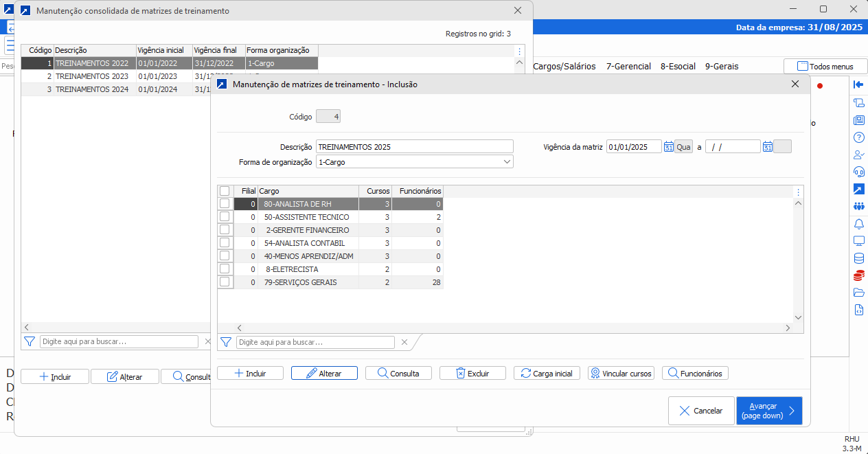This screenshot has width=868, height=454.
Task: Click the filter funnel icon in Inclusão grid
Action: point(225,342)
